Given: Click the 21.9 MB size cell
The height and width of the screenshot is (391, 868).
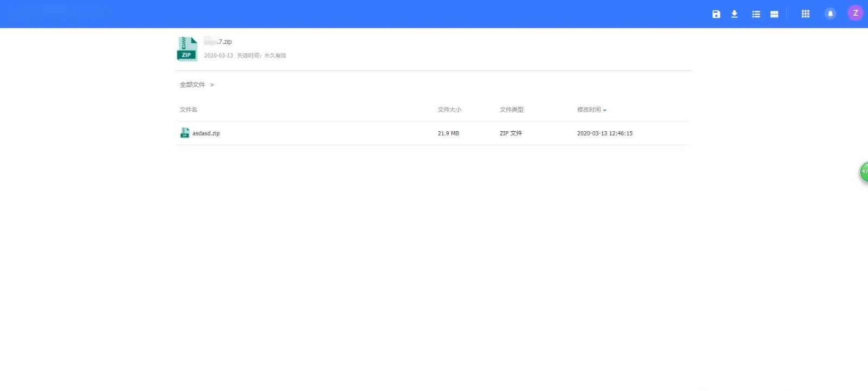Looking at the screenshot, I should point(448,133).
